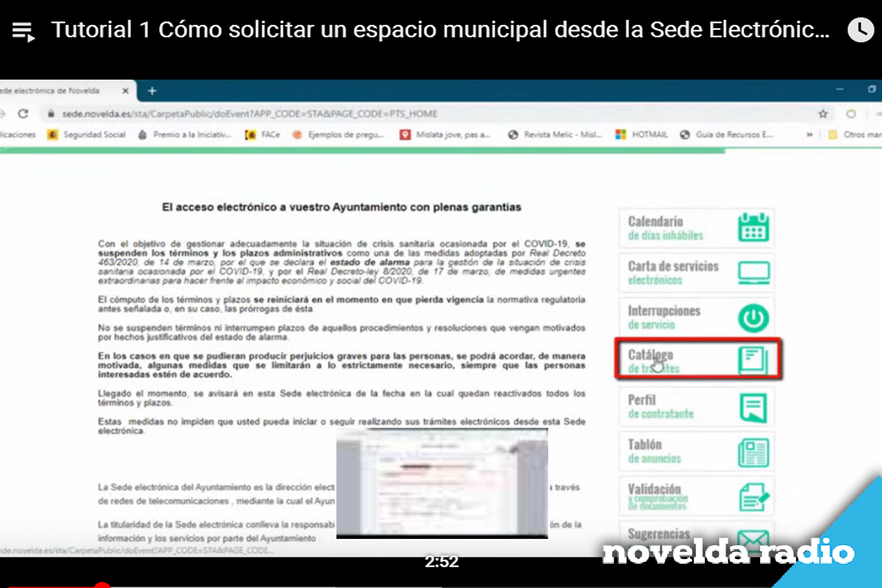Screen dimensions: 882x588
Task: Open the Mislata jove bookmark
Action: coord(445,135)
